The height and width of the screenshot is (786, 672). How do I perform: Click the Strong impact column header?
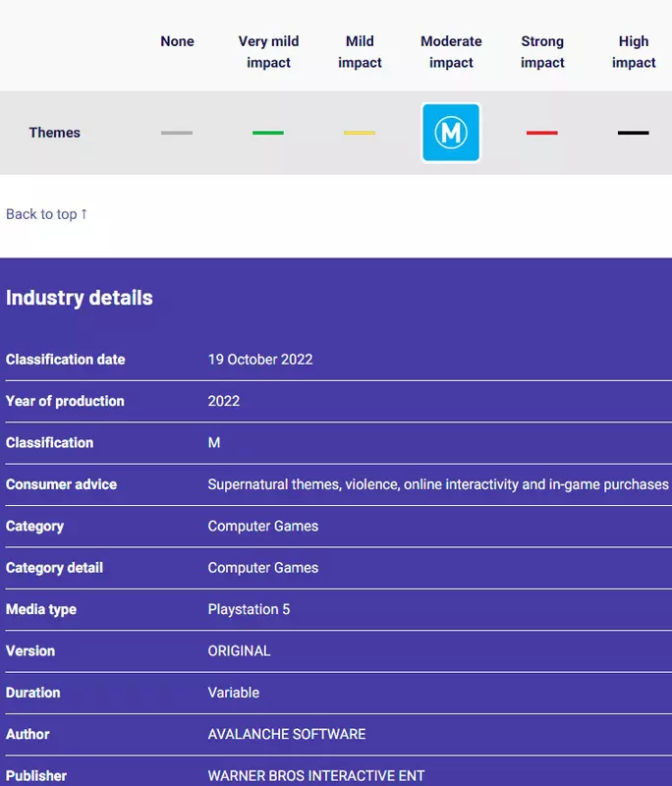coord(542,52)
